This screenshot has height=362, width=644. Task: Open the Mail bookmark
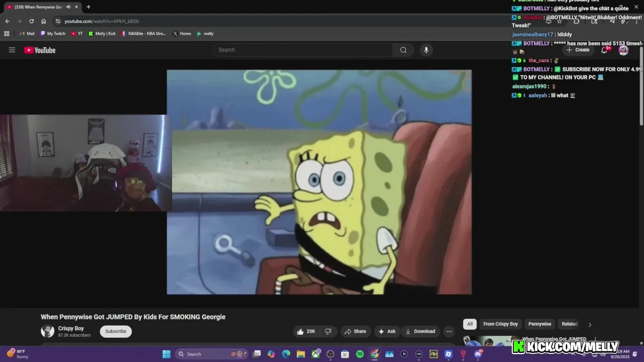tap(27, 34)
